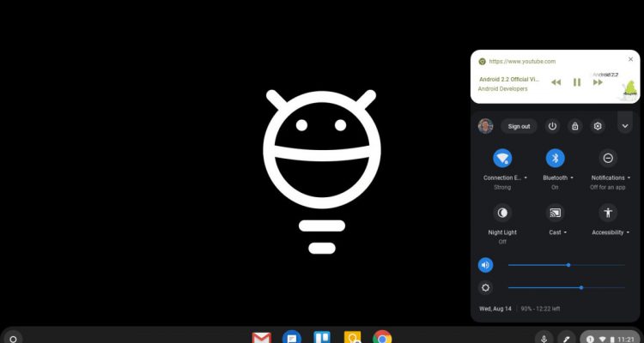Toggle Wi-Fi connection off
The image size is (644, 343).
click(502, 158)
